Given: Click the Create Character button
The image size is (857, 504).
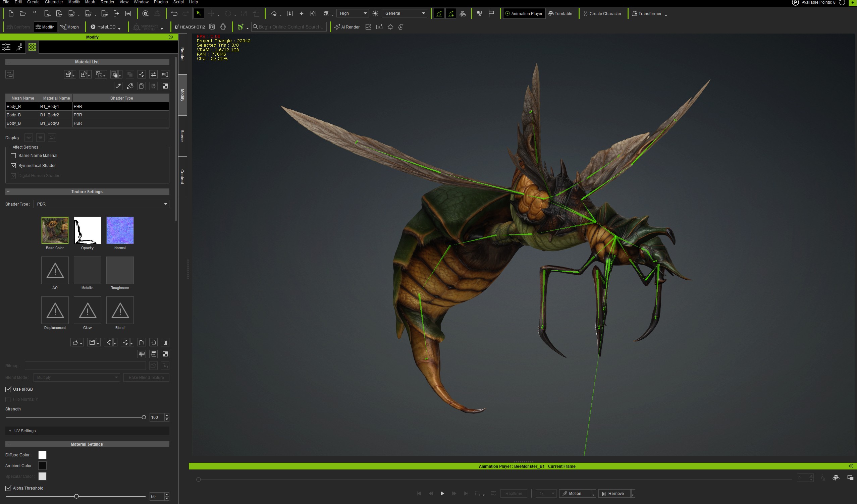Looking at the screenshot, I should [602, 14].
